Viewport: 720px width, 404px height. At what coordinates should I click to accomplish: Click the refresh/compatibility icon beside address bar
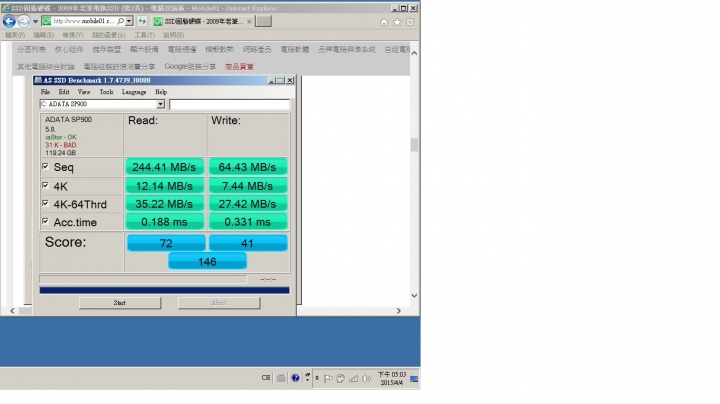tap(142, 21)
